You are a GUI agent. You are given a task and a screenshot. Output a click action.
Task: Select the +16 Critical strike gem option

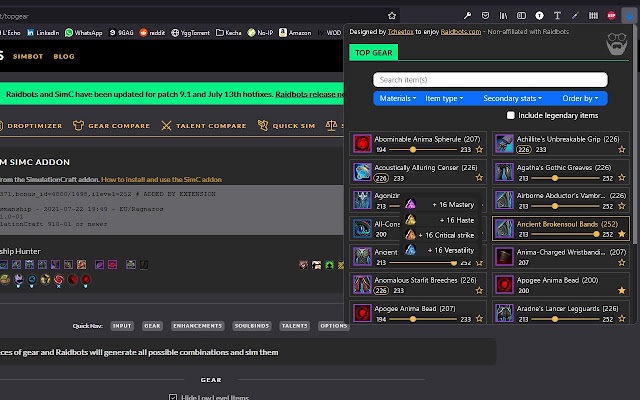441,235
